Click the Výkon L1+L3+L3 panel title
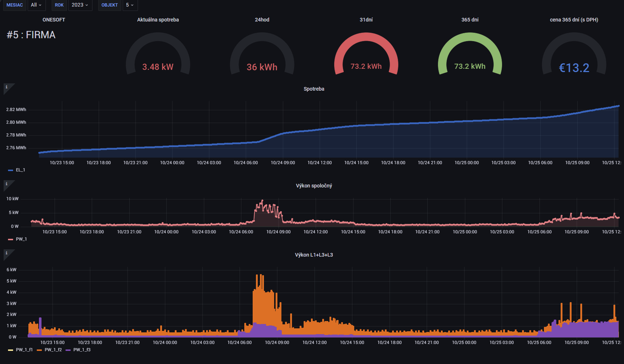Viewport: 624px width, 364px height. point(314,255)
